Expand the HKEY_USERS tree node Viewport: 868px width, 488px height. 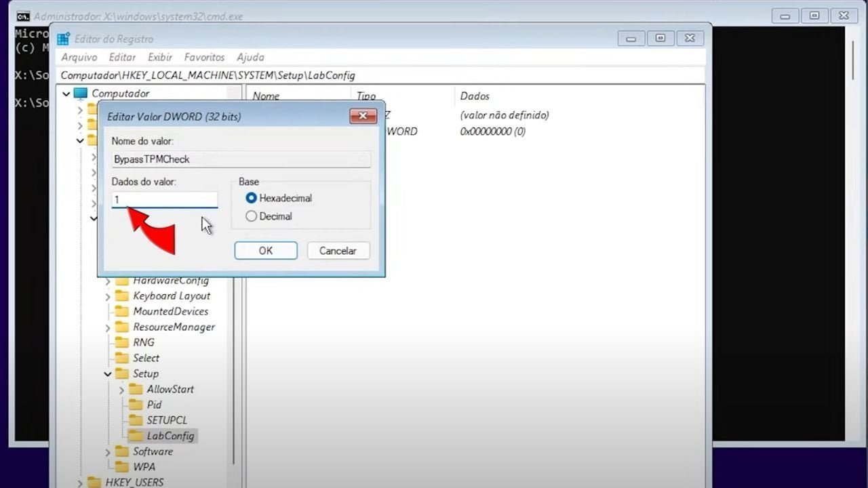[x=80, y=483]
